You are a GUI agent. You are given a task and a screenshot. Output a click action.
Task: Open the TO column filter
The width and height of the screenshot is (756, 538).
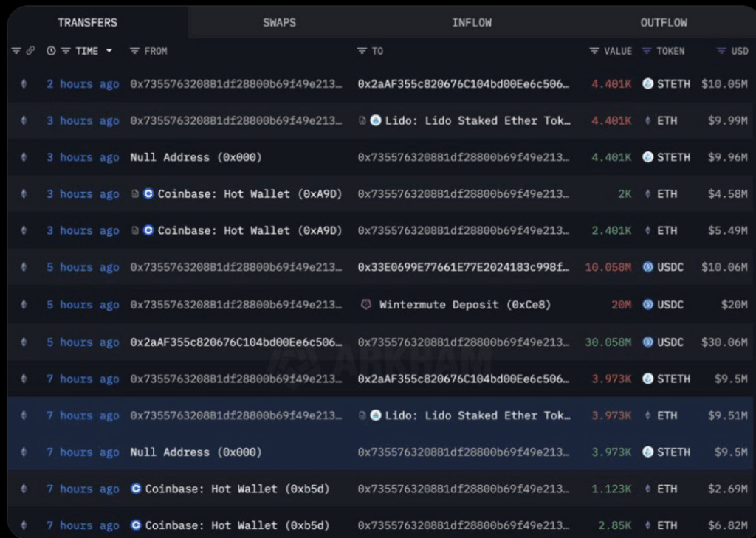(x=362, y=51)
